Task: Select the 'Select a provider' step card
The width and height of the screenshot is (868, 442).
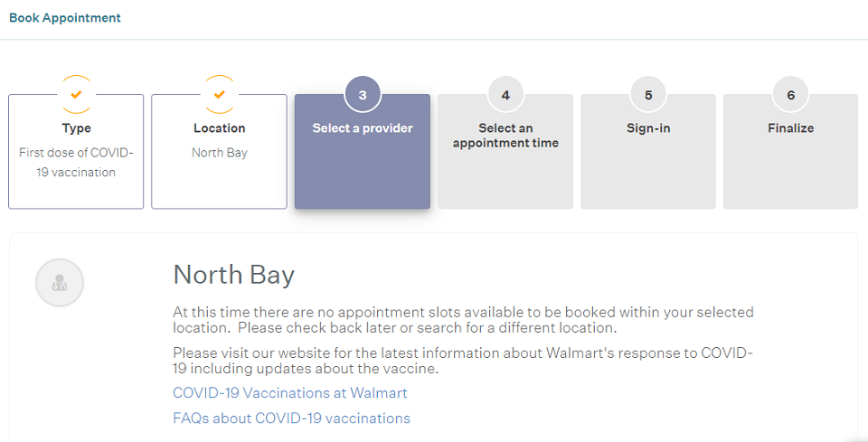Action: tap(363, 152)
